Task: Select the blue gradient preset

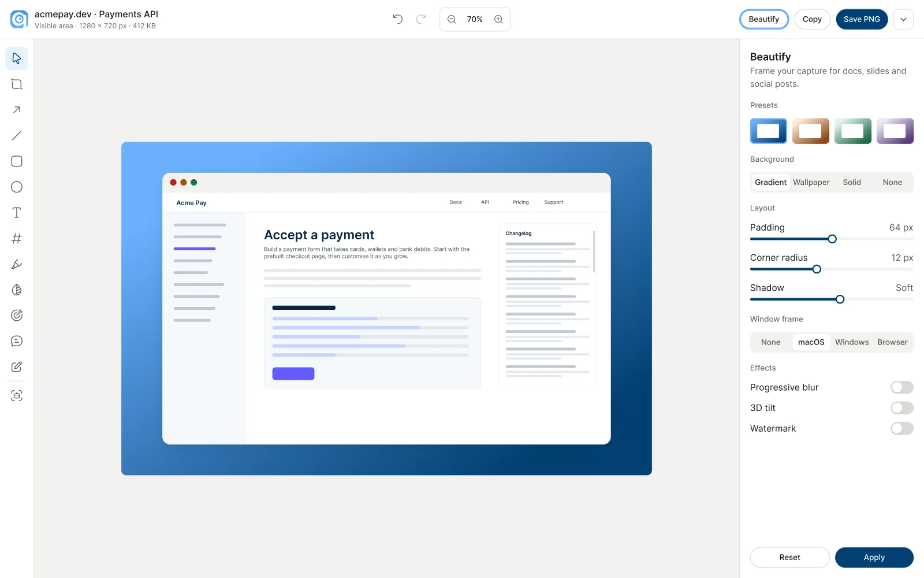Action: [768, 131]
